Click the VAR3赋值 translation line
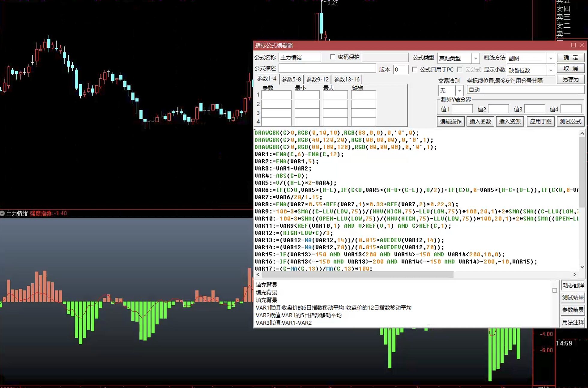This screenshot has height=388, width=588. [283, 323]
